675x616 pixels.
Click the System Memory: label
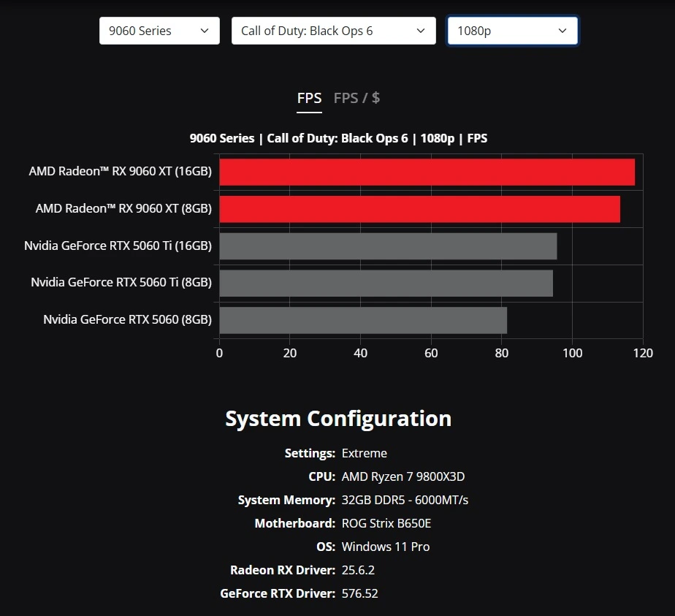coord(286,500)
